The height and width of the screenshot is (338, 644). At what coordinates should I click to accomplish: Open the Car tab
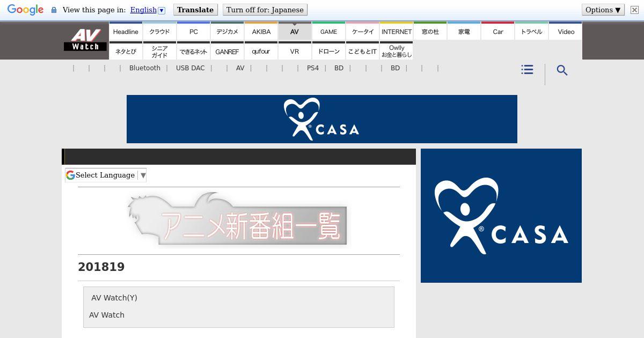(497, 31)
